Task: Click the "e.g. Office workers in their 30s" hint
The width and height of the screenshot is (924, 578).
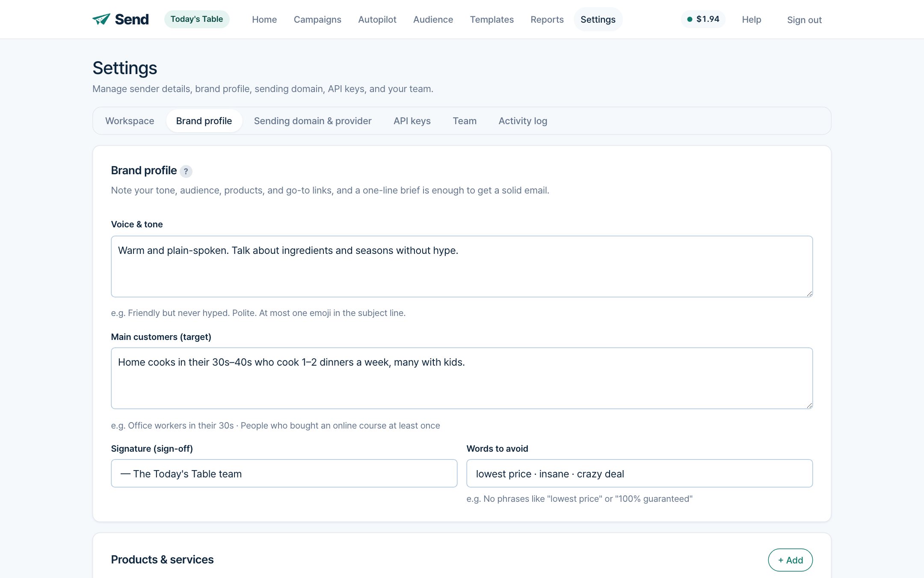Action: (x=275, y=426)
